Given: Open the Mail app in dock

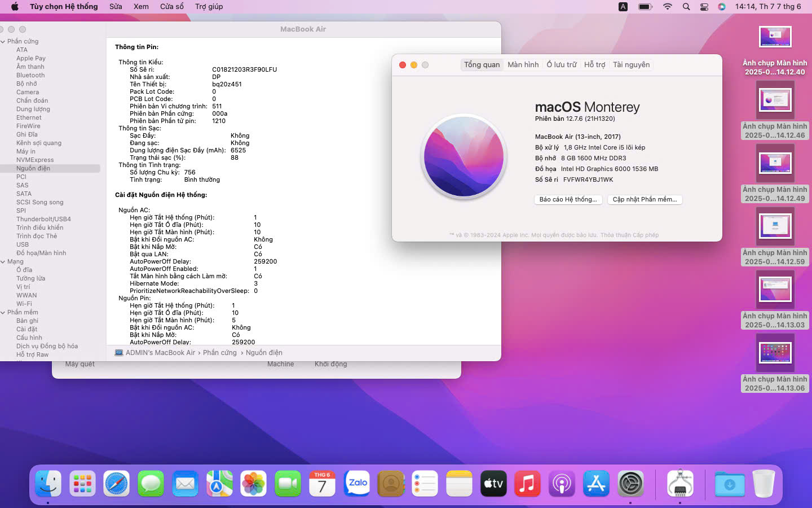Looking at the screenshot, I should point(186,484).
